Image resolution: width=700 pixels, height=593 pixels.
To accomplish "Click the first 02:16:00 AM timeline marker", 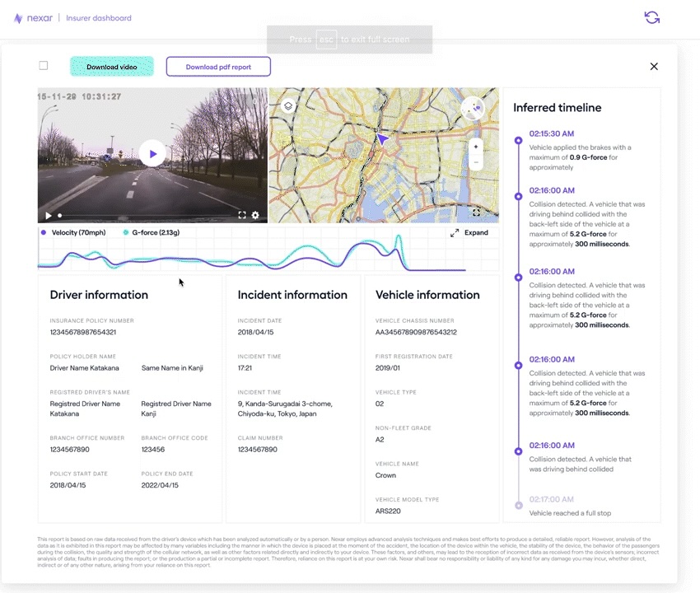I will 518,197.
